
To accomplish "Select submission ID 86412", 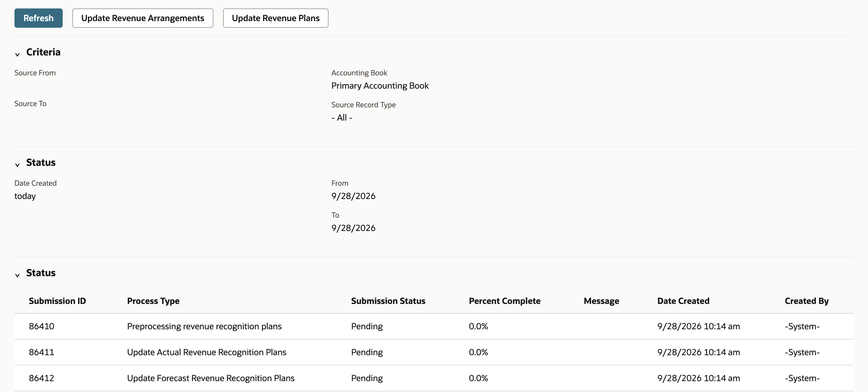I will (42, 378).
